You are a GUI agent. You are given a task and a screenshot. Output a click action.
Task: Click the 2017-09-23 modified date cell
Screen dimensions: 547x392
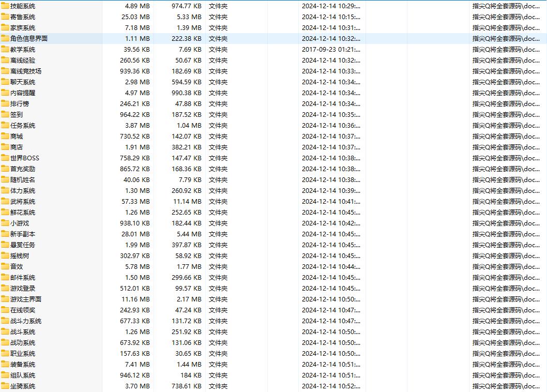[331, 50]
